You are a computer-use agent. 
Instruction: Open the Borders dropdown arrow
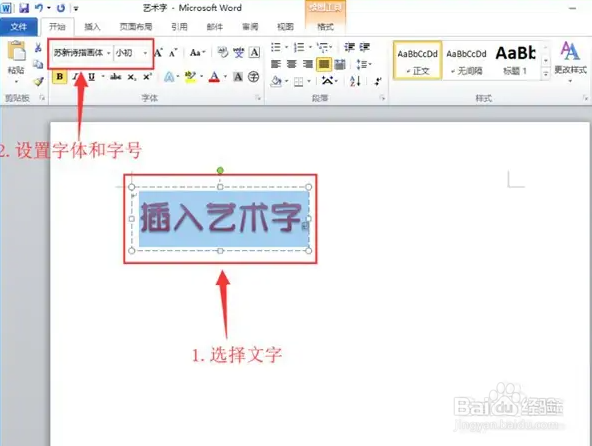pos(309,81)
